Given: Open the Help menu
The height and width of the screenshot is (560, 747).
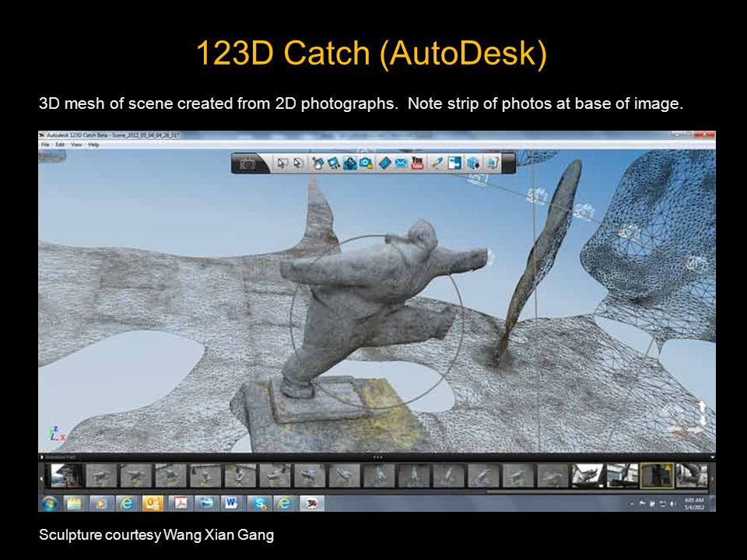Looking at the screenshot, I should pos(93,145).
